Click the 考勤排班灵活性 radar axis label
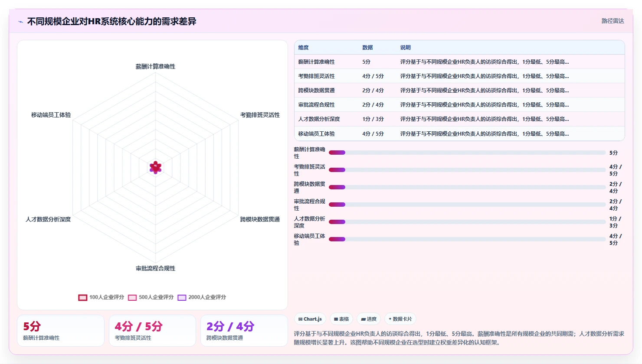642x364 pixels. pyautogui.click(x=260, y=115)
